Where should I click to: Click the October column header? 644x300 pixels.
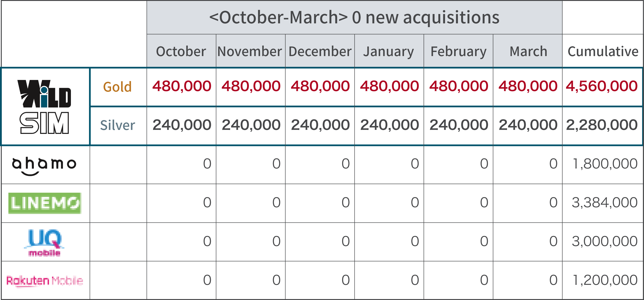[x=181, y=51]
